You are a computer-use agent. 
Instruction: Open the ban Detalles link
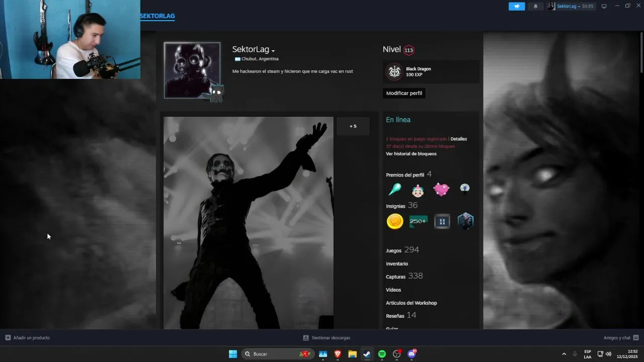458,139
